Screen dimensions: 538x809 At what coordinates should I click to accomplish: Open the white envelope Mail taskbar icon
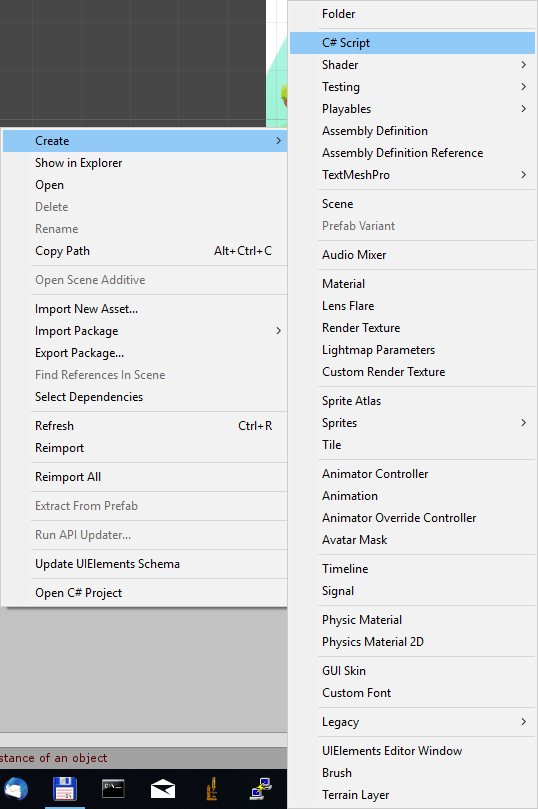coord(162,789)
